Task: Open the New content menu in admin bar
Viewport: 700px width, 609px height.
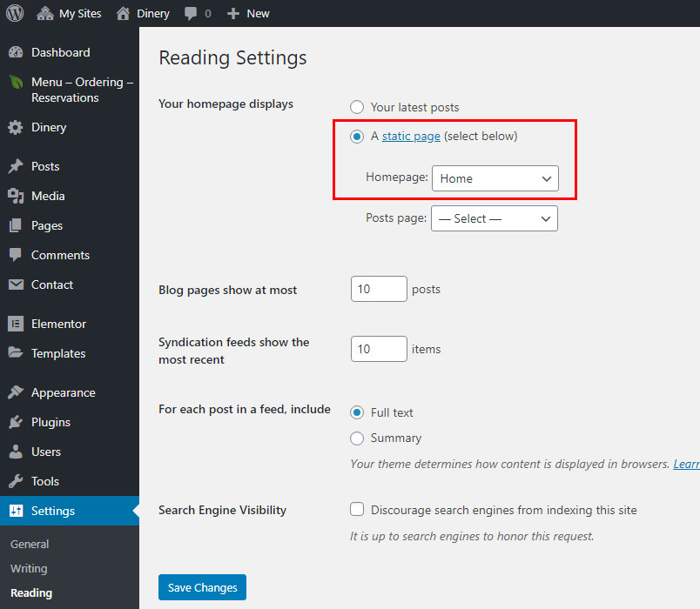Action: coord(248,13)
